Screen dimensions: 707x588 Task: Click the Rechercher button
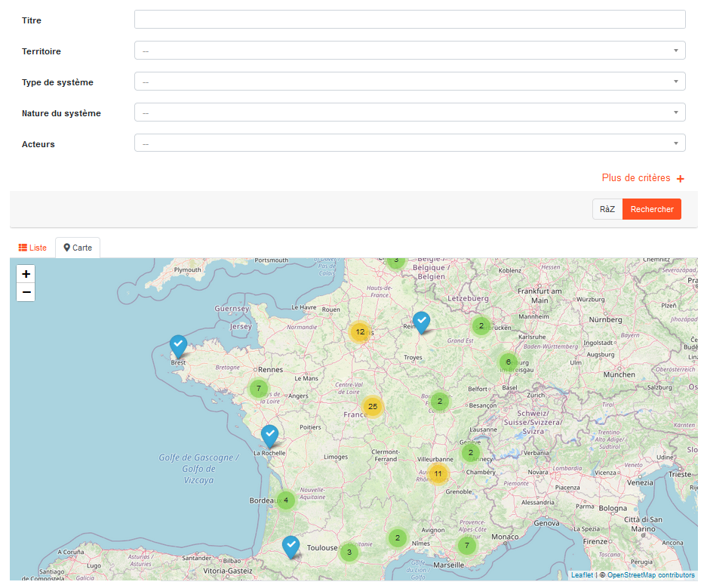[x=651, y=209]
